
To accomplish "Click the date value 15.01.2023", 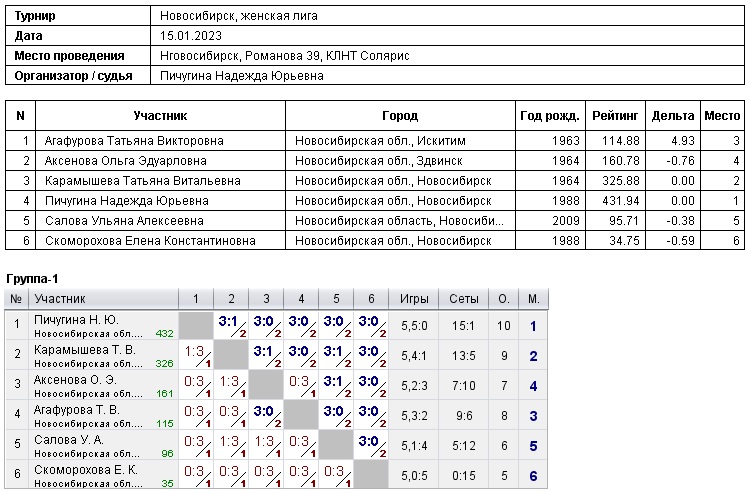I will coord(188,36).
